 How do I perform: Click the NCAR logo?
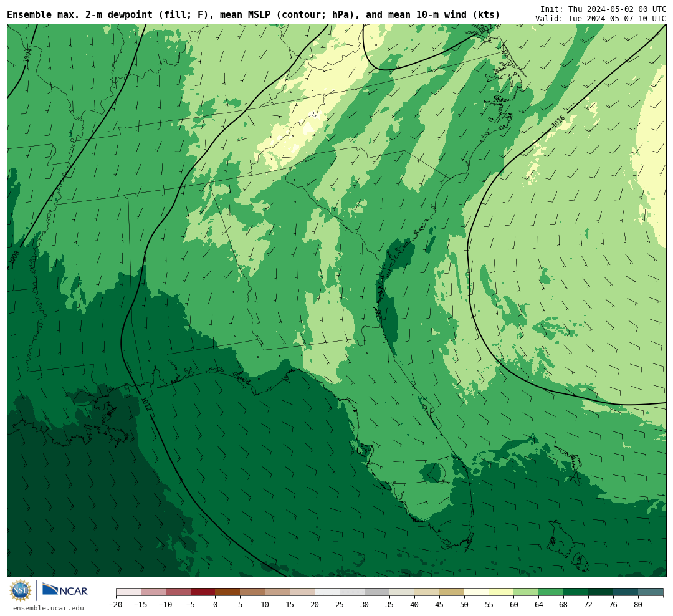point(65,590)
